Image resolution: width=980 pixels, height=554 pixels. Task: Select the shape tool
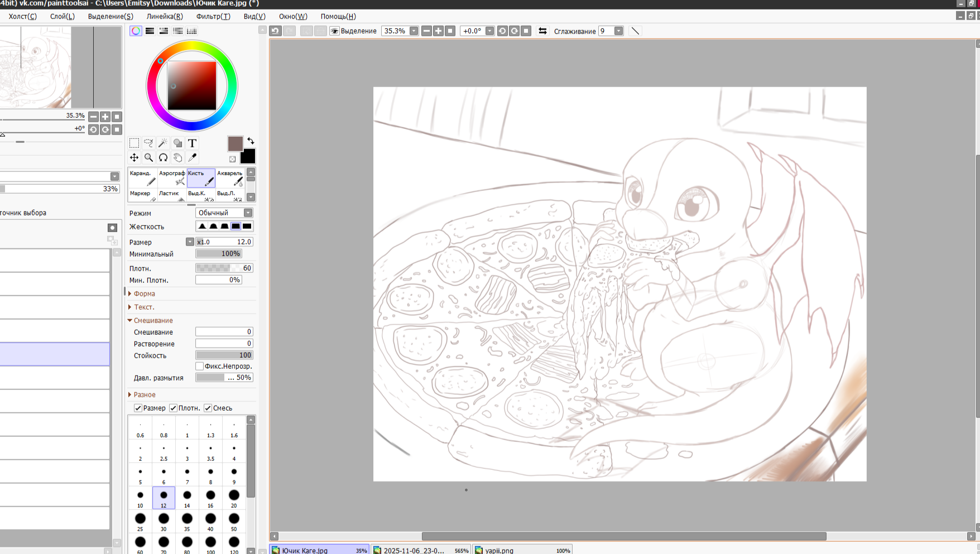coord(177,143)
